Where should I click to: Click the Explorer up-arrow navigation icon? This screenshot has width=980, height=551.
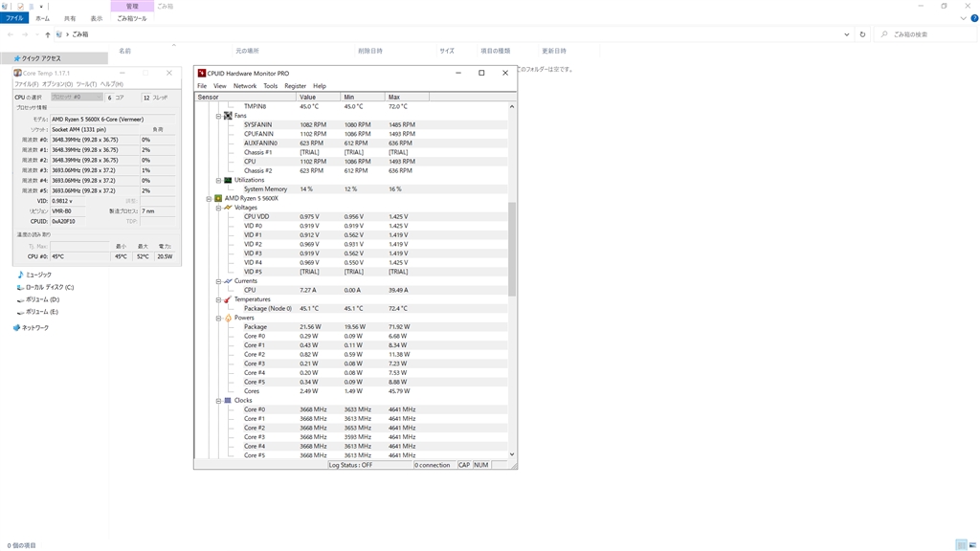tap(48, 34)
